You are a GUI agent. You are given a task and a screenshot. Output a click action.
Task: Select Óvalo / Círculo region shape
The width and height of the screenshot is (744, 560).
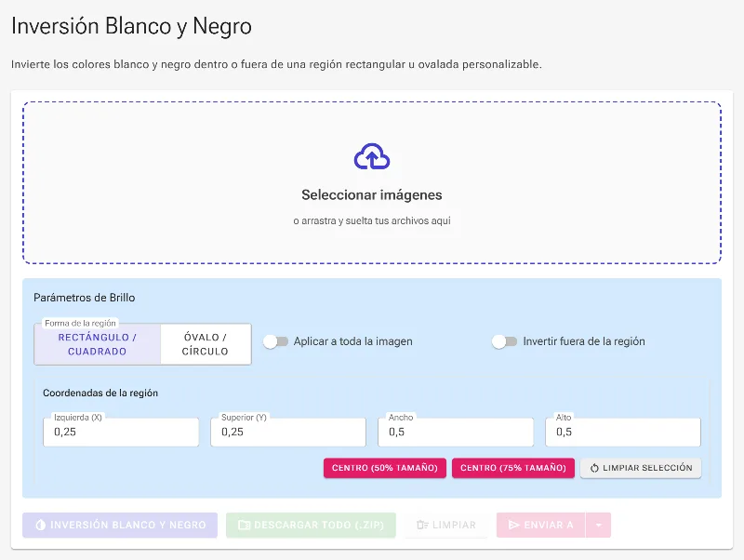206,344
